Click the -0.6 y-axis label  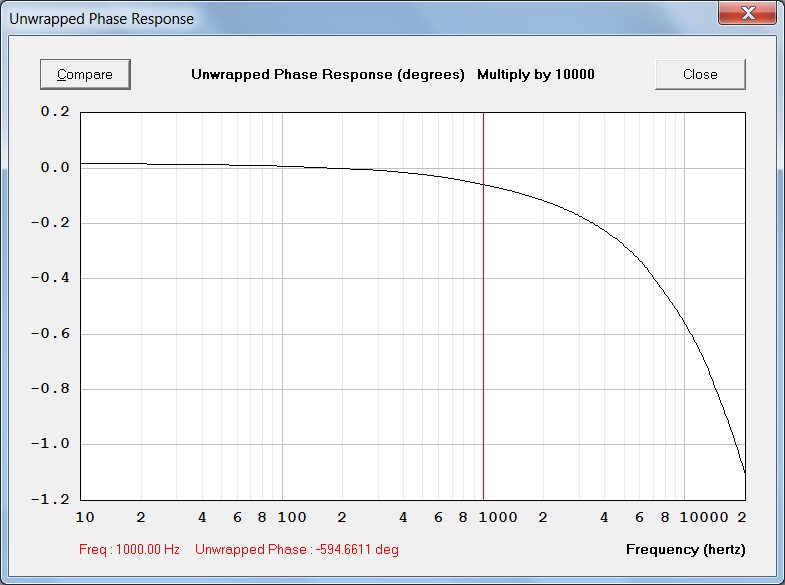(x=50, y=333)
